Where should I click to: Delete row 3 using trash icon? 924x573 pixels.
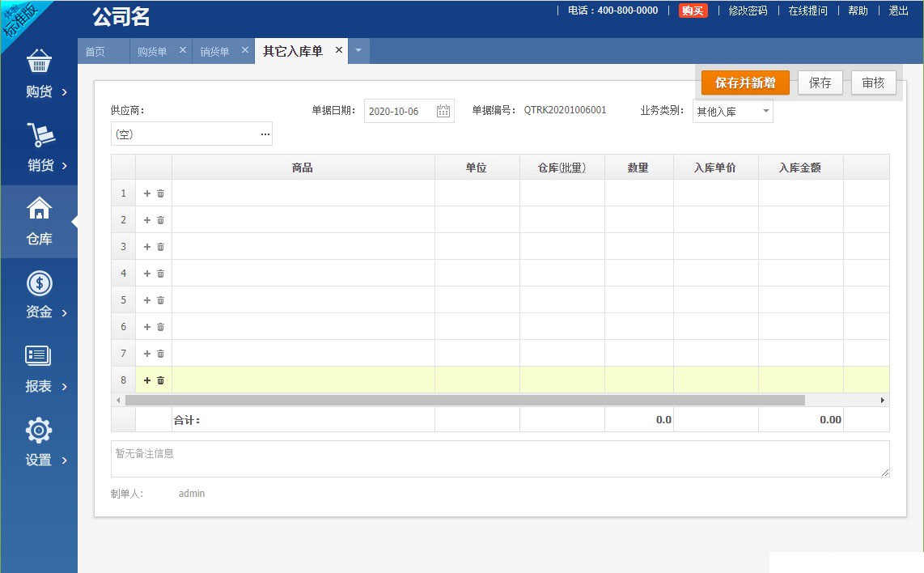[160, 247]
